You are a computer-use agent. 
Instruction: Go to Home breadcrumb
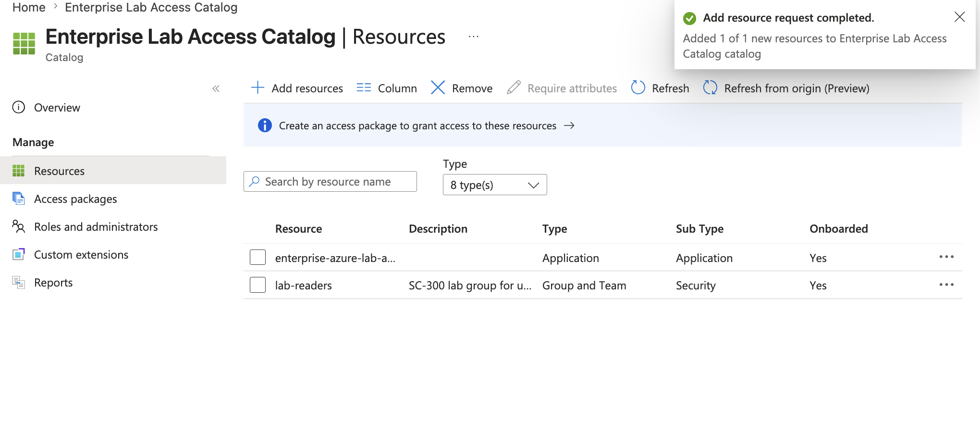coord(29,7)
